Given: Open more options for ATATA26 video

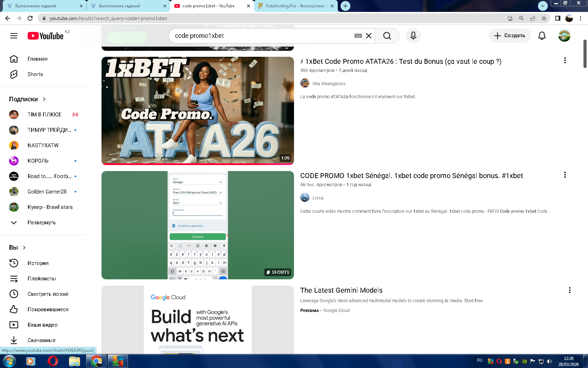Looking at the screenshot, I should click(x=565, y=61).
